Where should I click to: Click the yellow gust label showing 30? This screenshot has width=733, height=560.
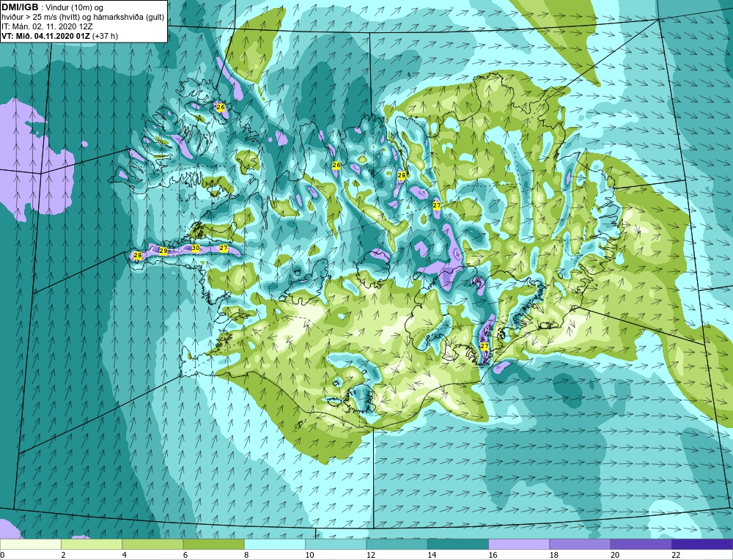tap(196, 248)
